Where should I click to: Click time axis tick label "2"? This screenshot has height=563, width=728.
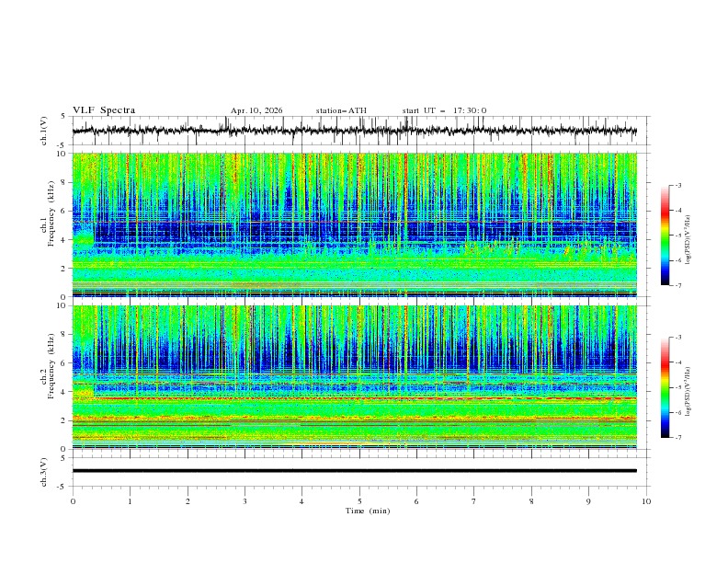pos(188,501)
